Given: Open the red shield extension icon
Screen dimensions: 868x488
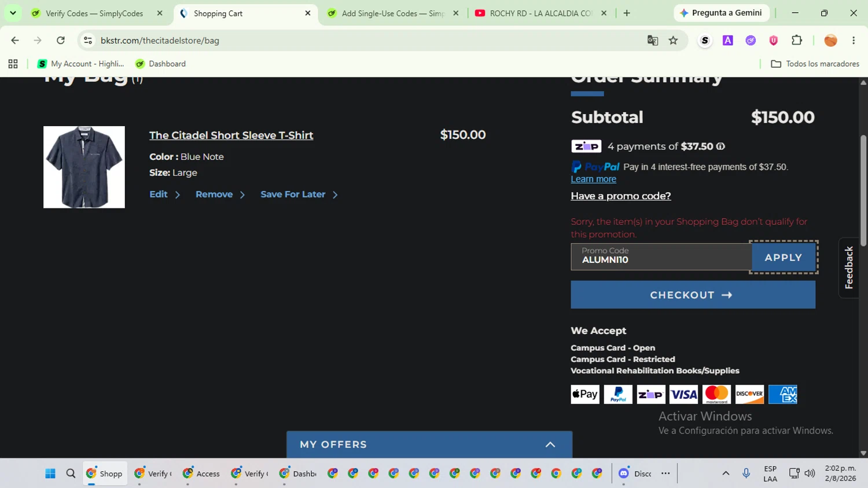Looking at the screenshot, I should (x=774, y=41).
